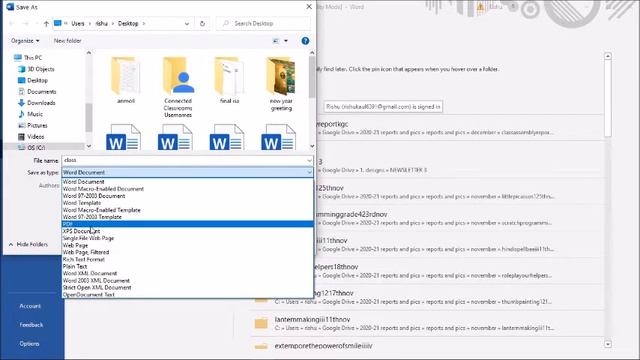Select XPS Document format
Viewport: 640px width, 360px height.
tap(81, 231)
